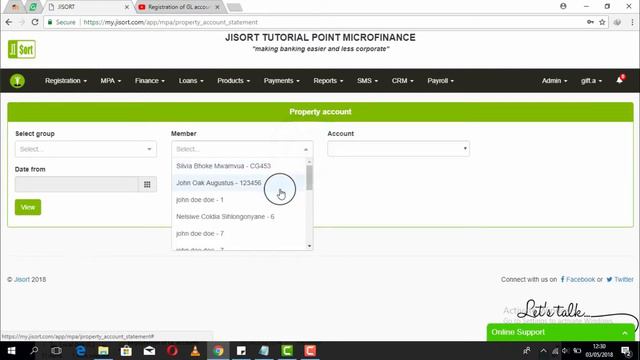The height and width of the screenshot is (360, 640).
Task: Expand the Admin dropdown menu
Action: coord(554,81)
